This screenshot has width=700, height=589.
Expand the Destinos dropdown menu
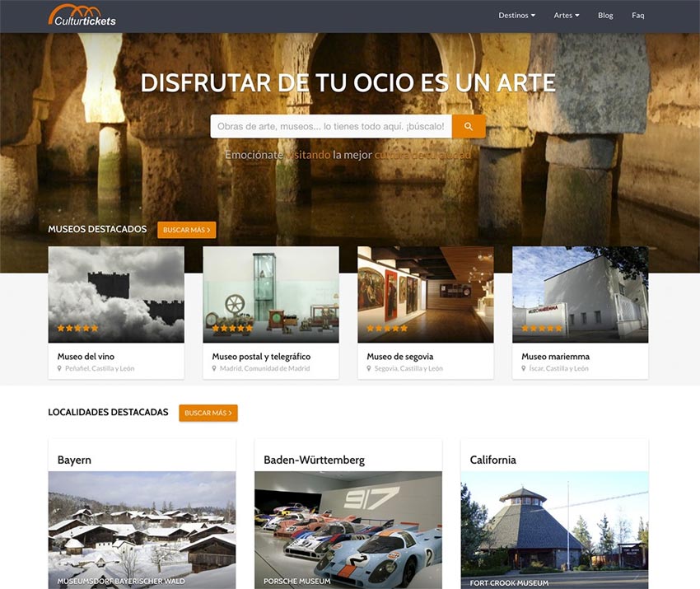516,16
